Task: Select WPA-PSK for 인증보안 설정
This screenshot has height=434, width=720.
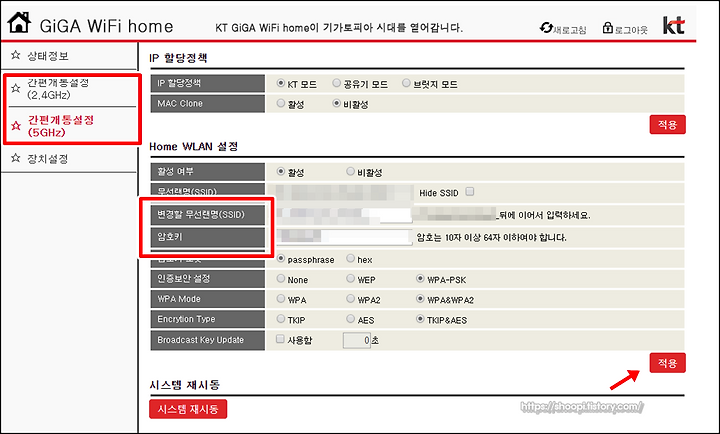Action: pyautogui.click(x=420, y=279)
